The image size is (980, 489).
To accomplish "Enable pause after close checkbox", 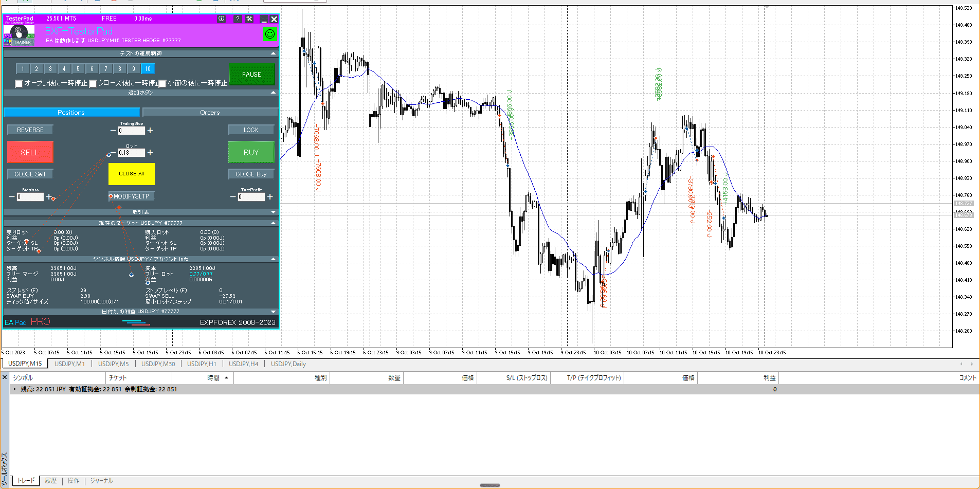I will pos(93,83).
